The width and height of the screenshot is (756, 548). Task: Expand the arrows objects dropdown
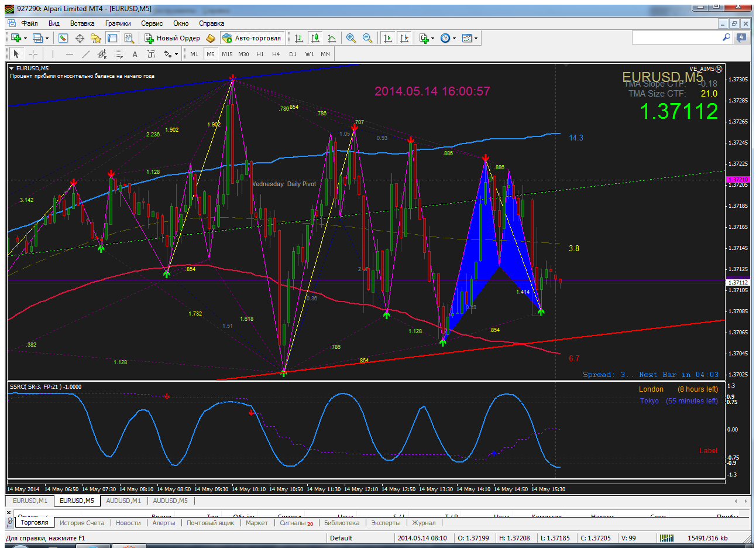point(176,54)
